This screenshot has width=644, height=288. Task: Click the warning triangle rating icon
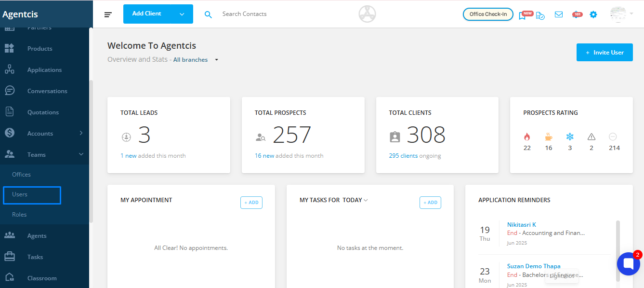pyautogui.click(x=591, y=137)
